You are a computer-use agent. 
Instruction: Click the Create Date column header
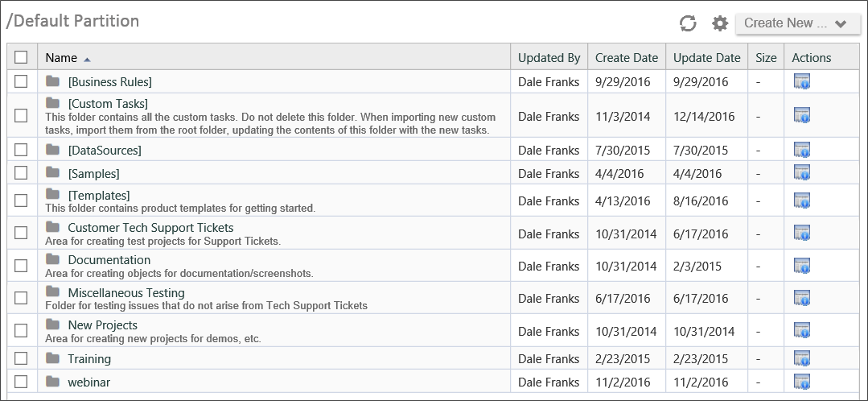click(x=626, y=57)
